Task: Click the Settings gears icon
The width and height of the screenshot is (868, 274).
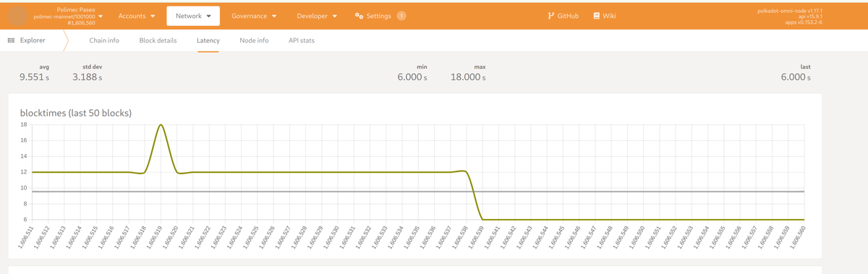Action: tap(359, 16)
